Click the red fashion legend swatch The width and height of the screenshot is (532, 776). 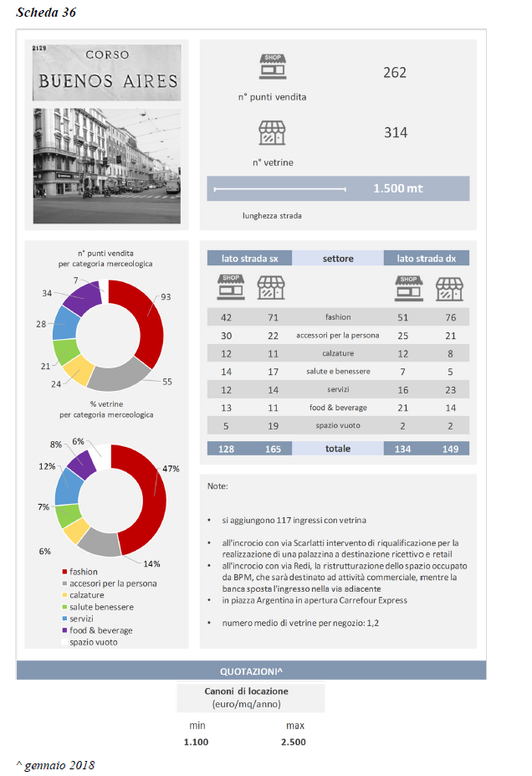(x=64, y=572)
